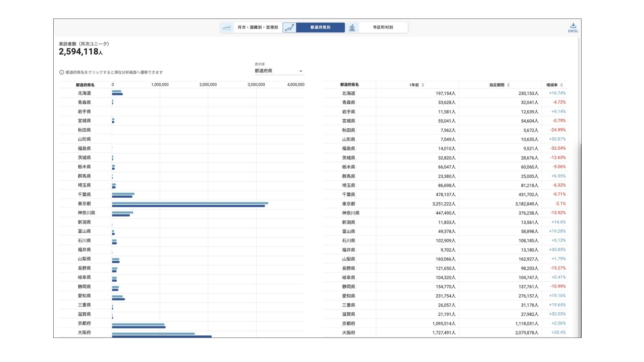This screenshot has height=362, width=644.
Task: Click 大阪府 label in the bar chart
Action: coord(85,333)
